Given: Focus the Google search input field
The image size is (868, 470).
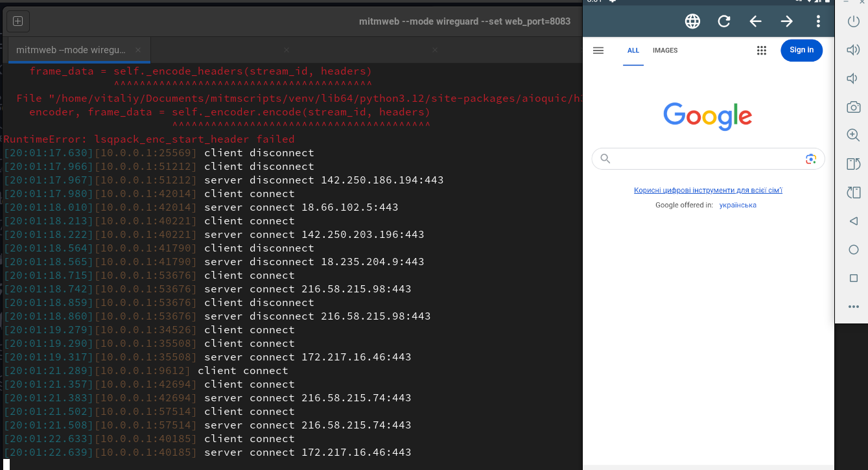Looking at the screenshot, I should [708, 159].
